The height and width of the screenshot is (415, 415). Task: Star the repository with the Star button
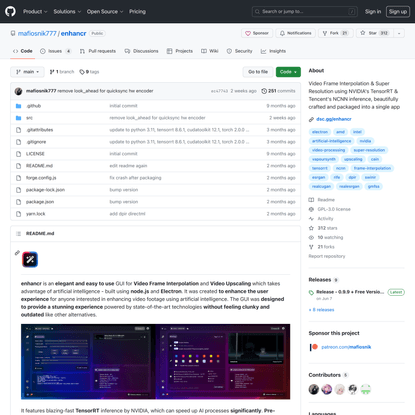point(374,33)
